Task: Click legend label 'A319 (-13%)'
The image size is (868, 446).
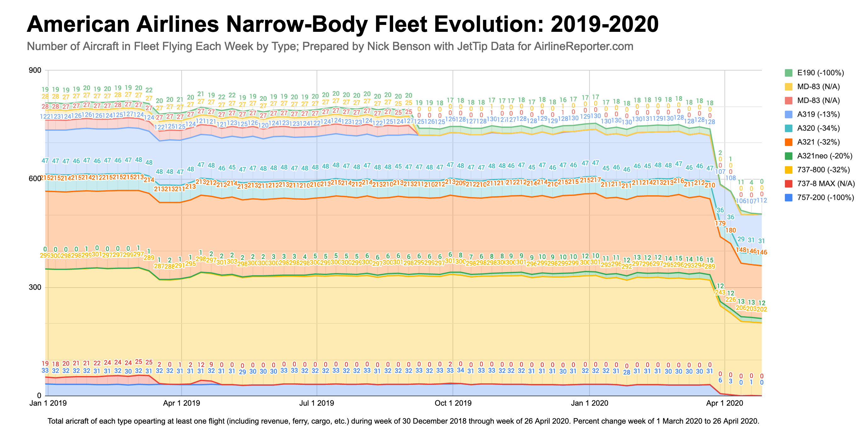Action: point(819,114)
